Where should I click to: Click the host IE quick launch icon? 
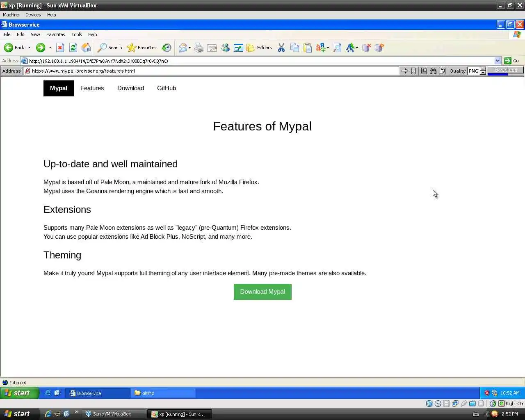[48, 414]
